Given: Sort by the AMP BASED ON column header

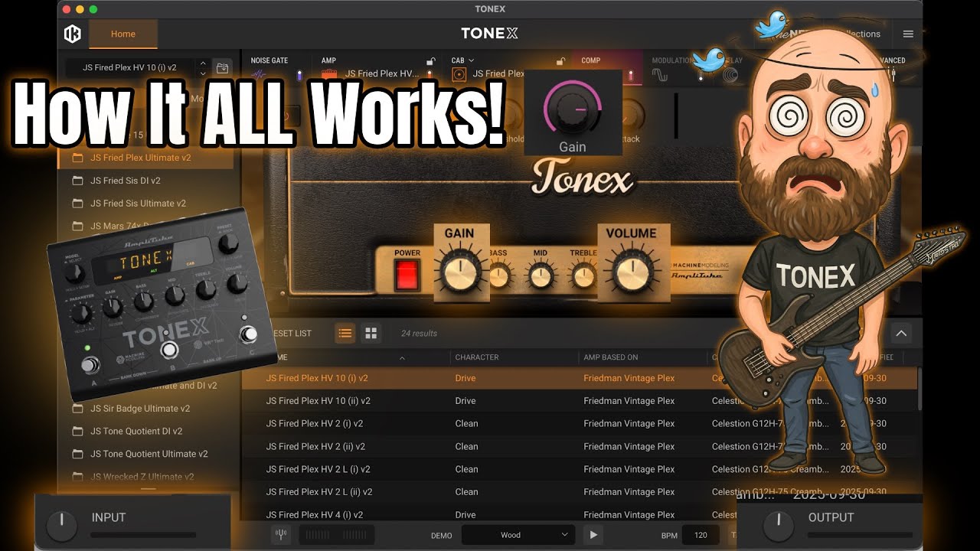Looking at the screenshot, I should pyautogui.click(x=611, y=357).
